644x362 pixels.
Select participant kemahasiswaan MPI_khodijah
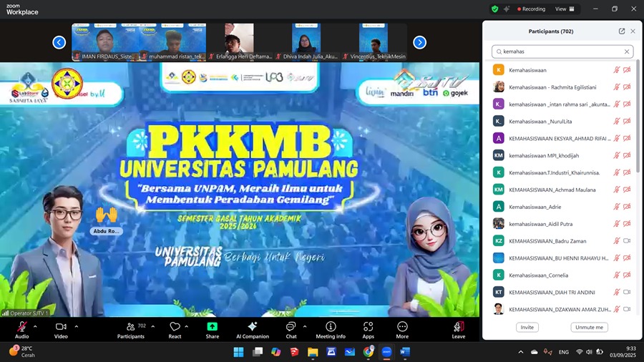click(x=561, y=155)
